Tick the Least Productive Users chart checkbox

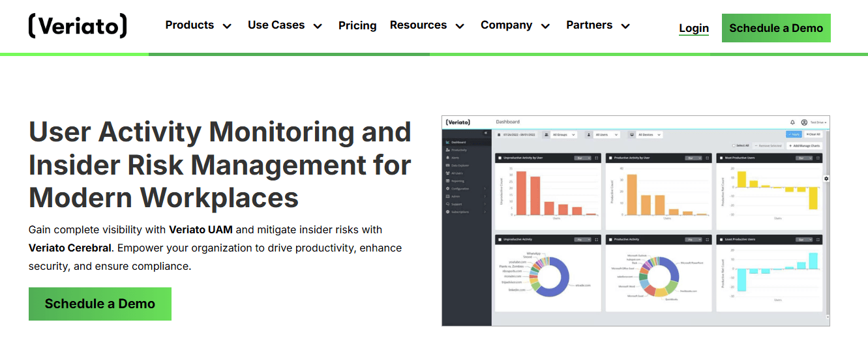(721, 240)
